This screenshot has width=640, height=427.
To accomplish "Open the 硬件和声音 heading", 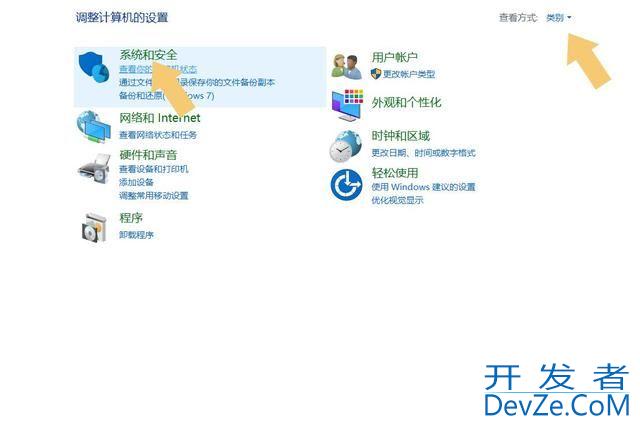I will (148, 155).
